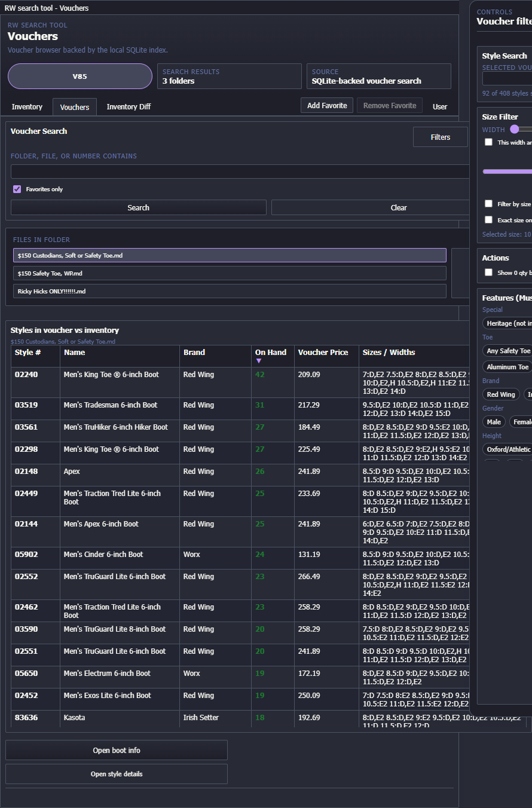
Task: Select the Vouchers tab
Action: tap(75, 107)
